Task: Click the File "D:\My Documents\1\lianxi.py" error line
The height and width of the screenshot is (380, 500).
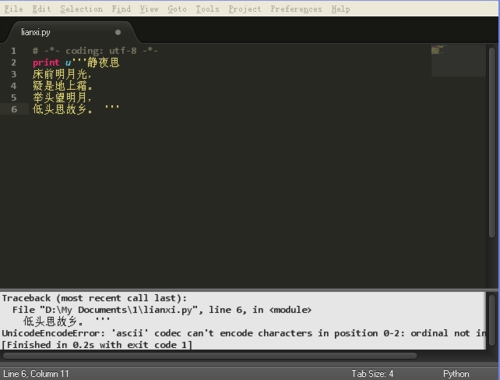Action: [162, 310]
